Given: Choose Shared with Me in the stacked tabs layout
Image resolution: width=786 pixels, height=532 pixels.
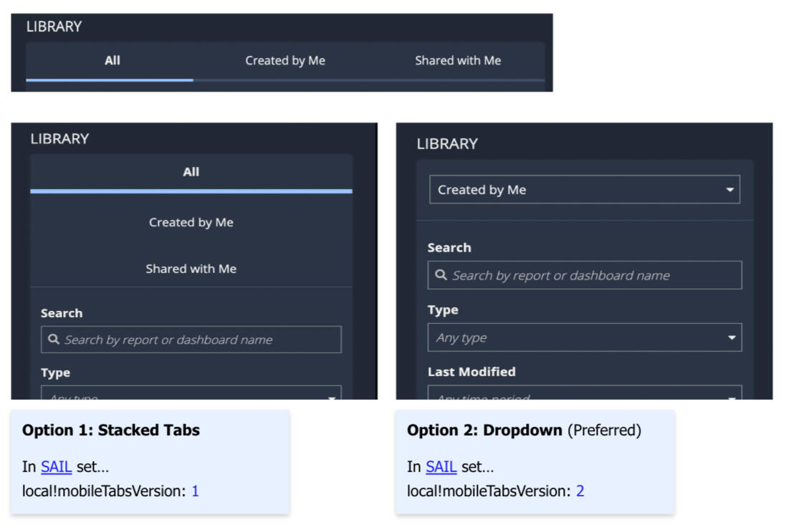Looking at the screenshot, I should tap(191, 269).
